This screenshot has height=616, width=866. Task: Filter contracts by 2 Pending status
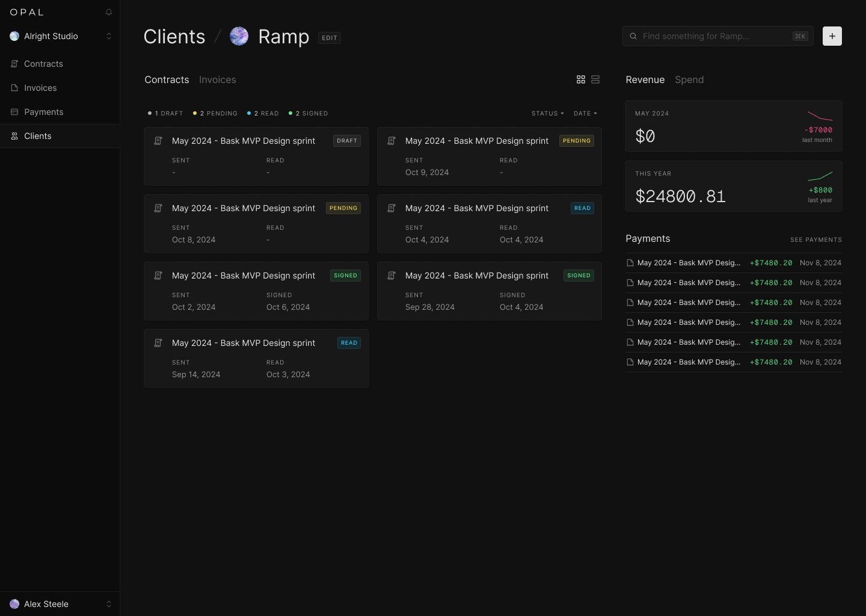pos(215,113)
